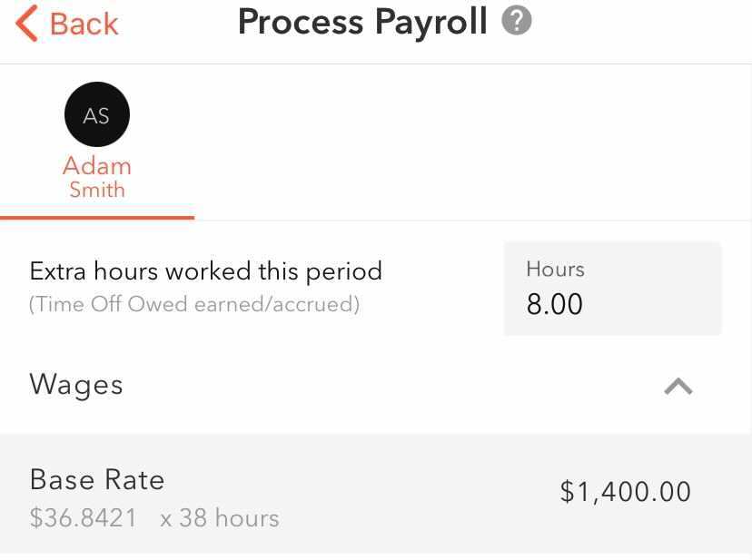Click the Process Payroll title
The width and height of the screenshot is (752, 560).
click(362, 22)
